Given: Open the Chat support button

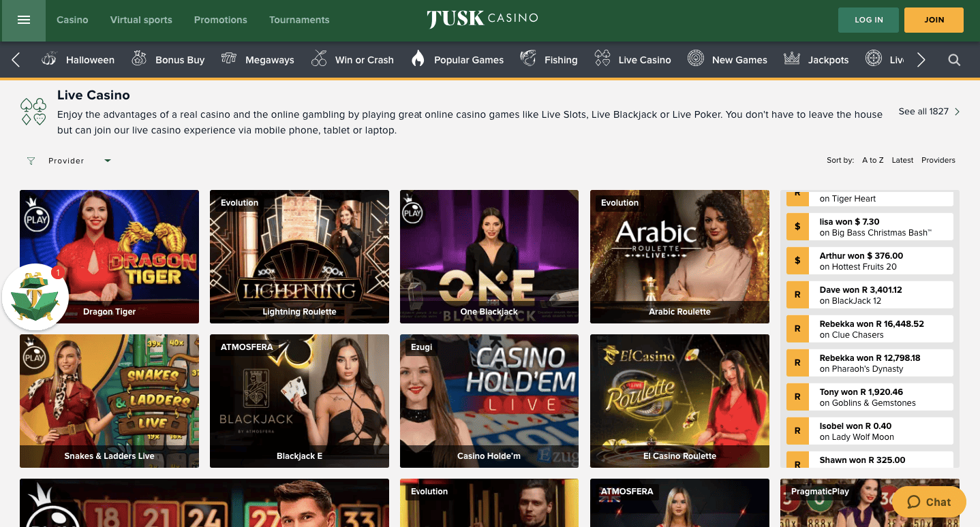Looking at the screenshot, I should [930, 502].
